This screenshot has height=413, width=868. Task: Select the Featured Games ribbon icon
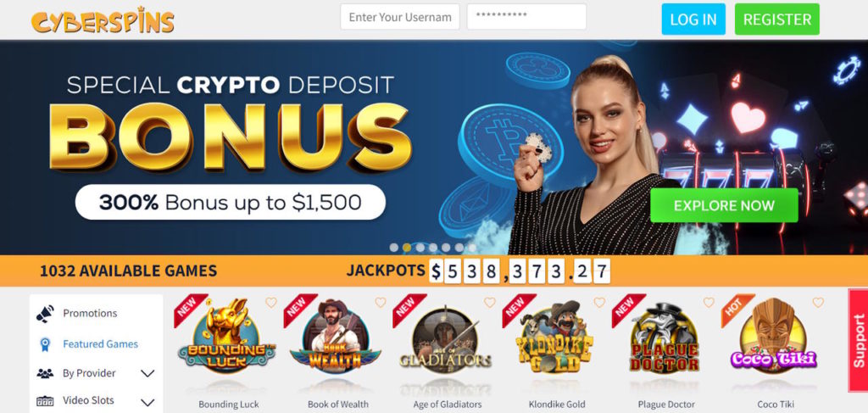pyautogui.click(x=45, y=344)
